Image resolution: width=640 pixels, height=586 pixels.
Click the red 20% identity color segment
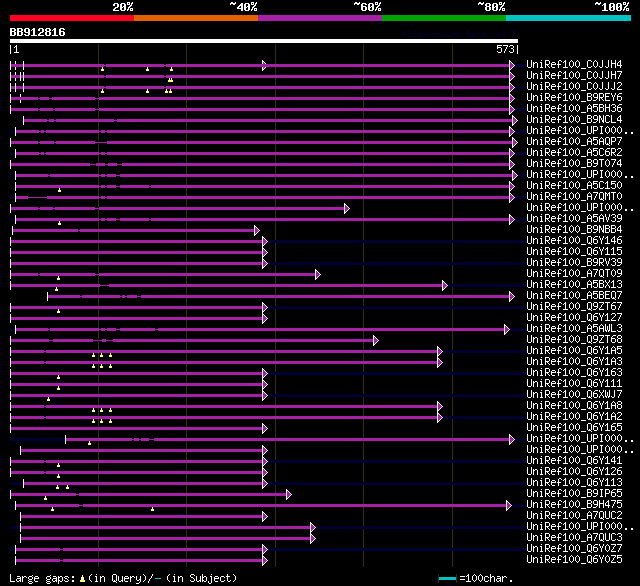(x=72, y=18)
